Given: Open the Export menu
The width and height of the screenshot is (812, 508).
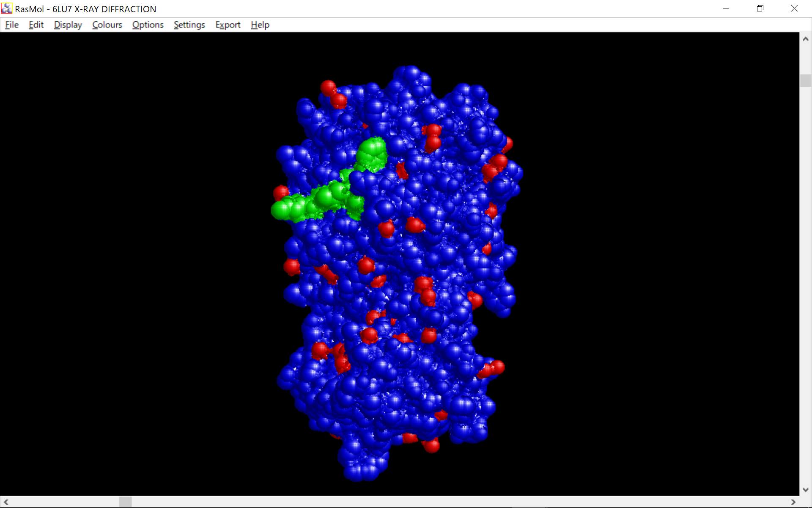Looking at the screenshot, I should [228, 25].
